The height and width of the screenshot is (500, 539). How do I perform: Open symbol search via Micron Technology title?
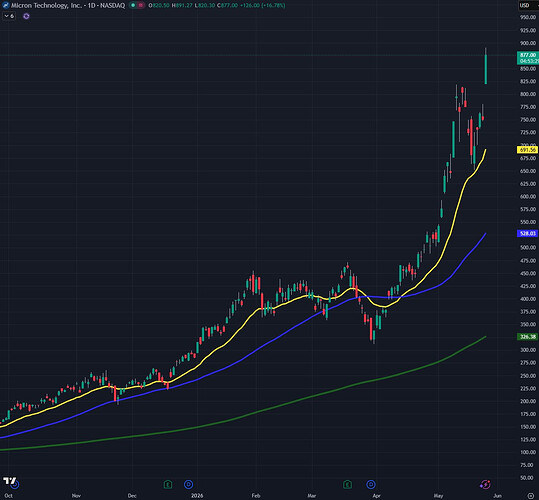[x=68, y=5]
